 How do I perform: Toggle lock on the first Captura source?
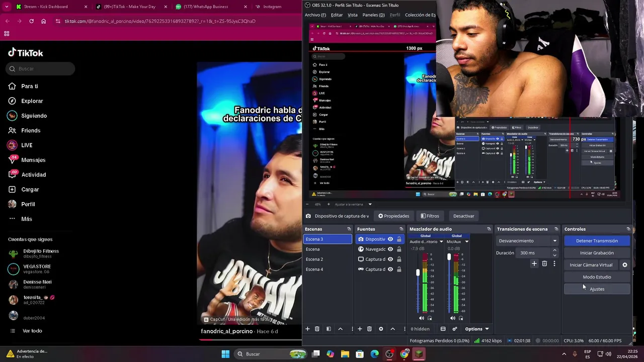(399, 259)
